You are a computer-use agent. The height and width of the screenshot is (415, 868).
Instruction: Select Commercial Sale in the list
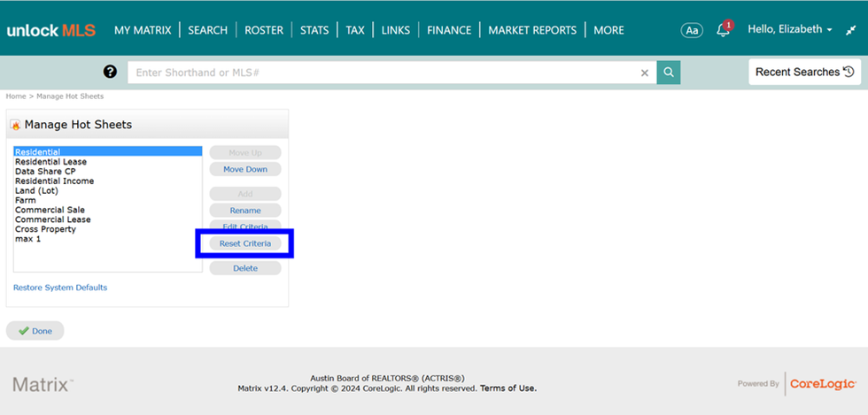click(x=108, y=210)
